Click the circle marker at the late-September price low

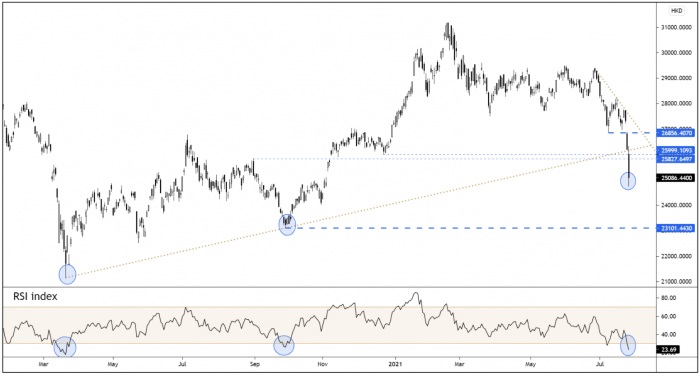(287, 225)
